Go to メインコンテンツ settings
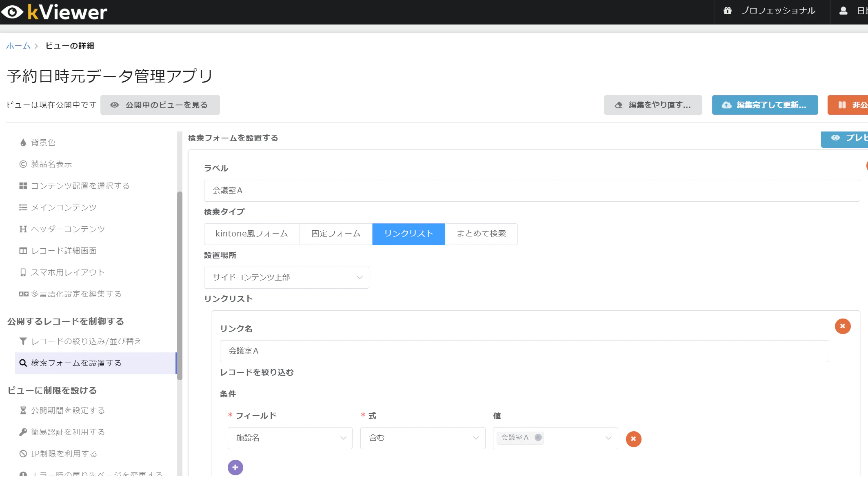This screenshot has width=868, height=479. (64, 207)
